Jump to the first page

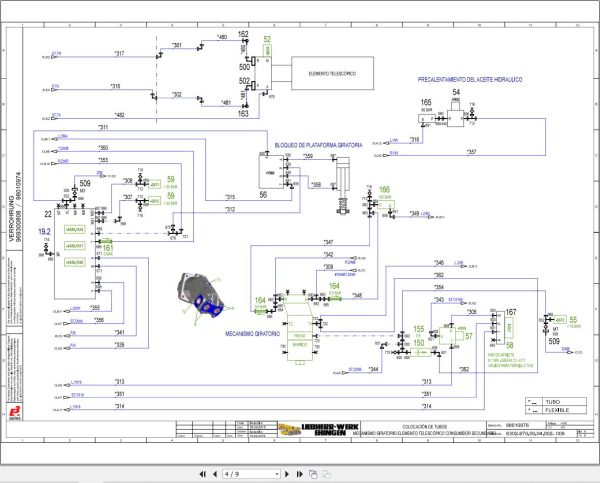203,474
